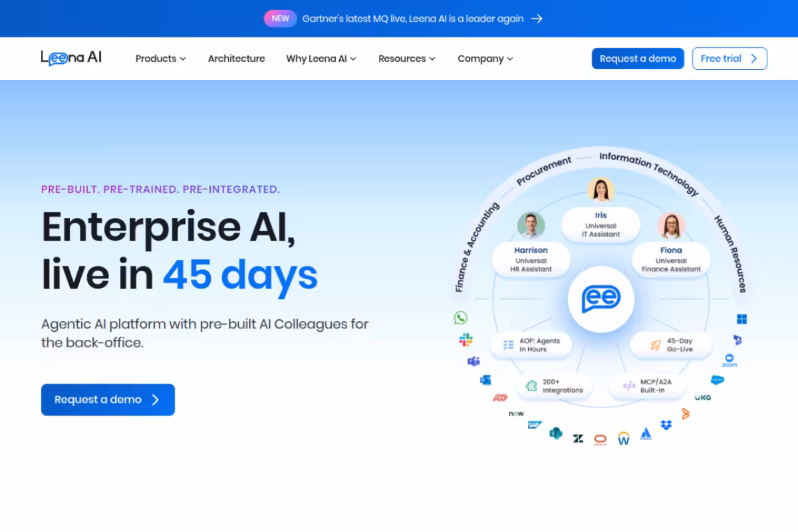The width and height of the screenshot is (798, 532).
Task: Click Fiona's avatar photo
Action: [x=671, y=225]
